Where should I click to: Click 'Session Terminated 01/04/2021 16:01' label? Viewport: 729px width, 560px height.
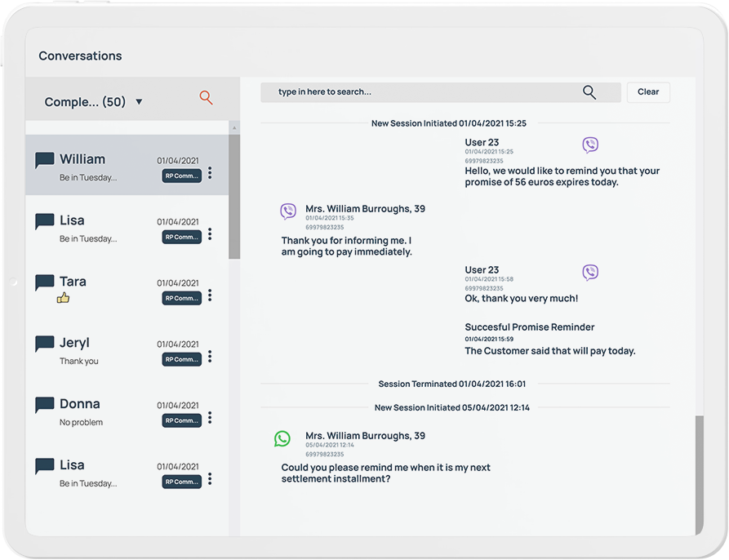tap(452, 384)
